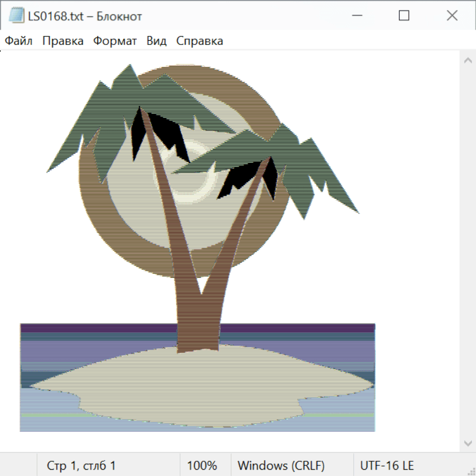Click the 100% zoom indicator
The height and width of the screenshot is (476, 476).
pyautogui.click(x=202, y=465)
